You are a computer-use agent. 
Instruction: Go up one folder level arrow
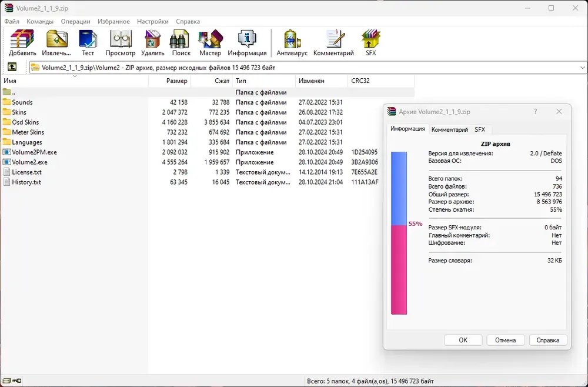[x=12, y=67]
